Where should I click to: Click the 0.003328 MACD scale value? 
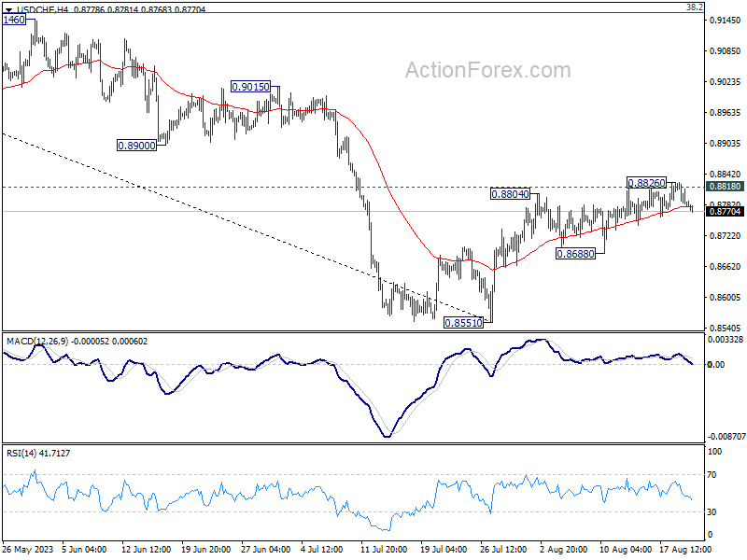click(726, 340)
